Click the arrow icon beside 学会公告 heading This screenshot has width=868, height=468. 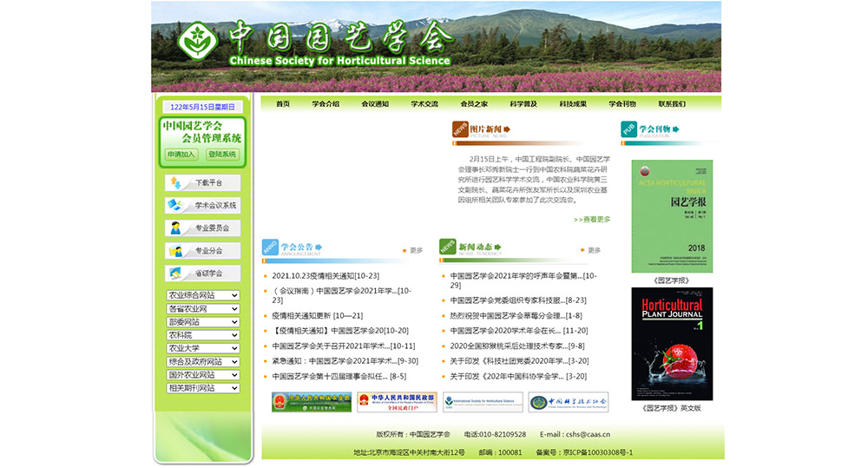[x=319, y=247]
